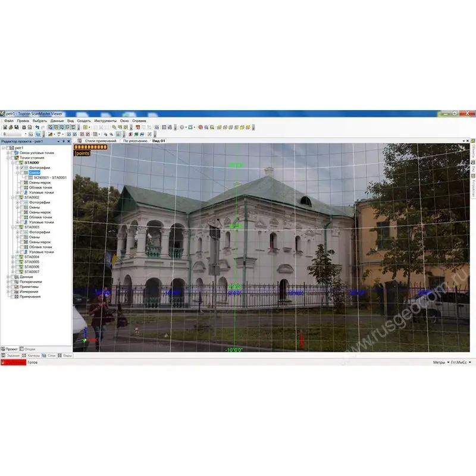Click the red target icon in toolbar

(201, 127)
